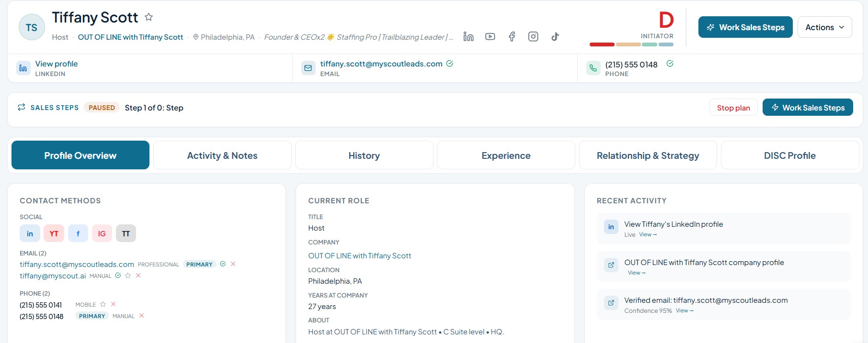Click the red D segment of the DISC bar
Image resolution: width=868 pixels, height=343 pixels.
pyautogui.click(x=602, y=44)
